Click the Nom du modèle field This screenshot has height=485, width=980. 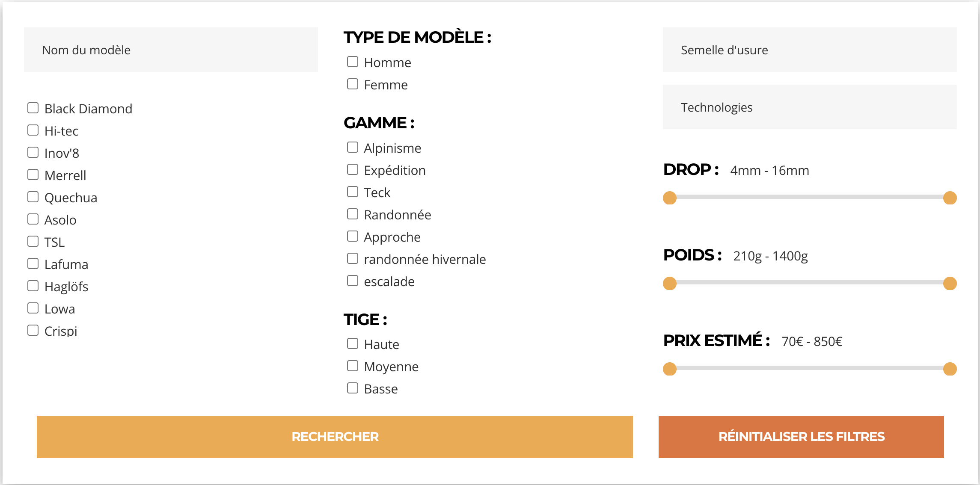point(171,50)
